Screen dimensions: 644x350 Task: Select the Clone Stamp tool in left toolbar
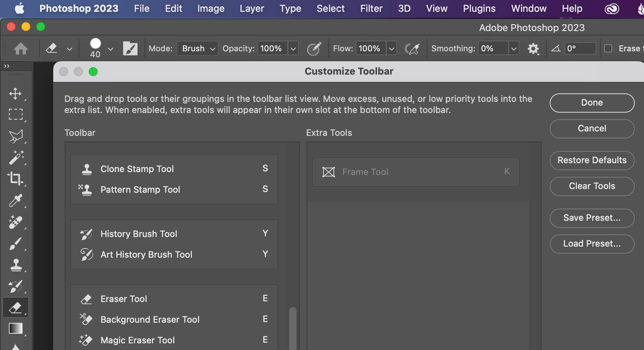(16, 265)
